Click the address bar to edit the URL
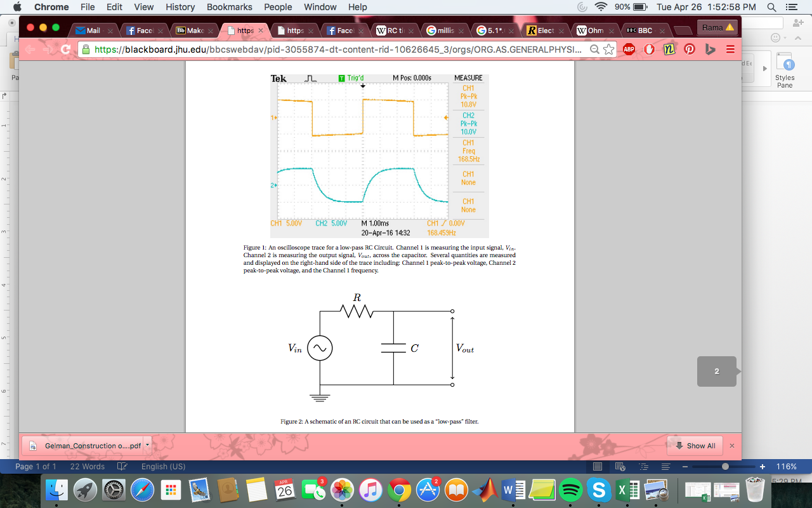812x508 pixels. [x=317, y=49]
